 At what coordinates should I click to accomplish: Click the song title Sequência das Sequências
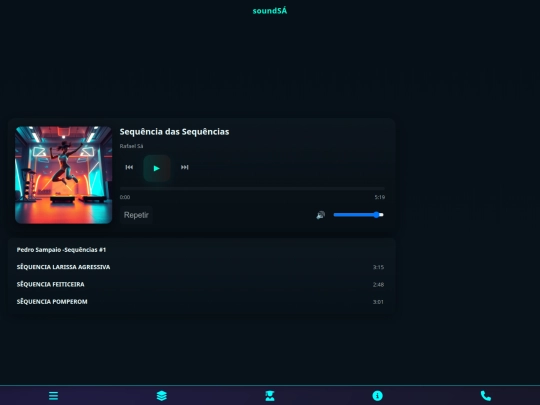[174, 132]
